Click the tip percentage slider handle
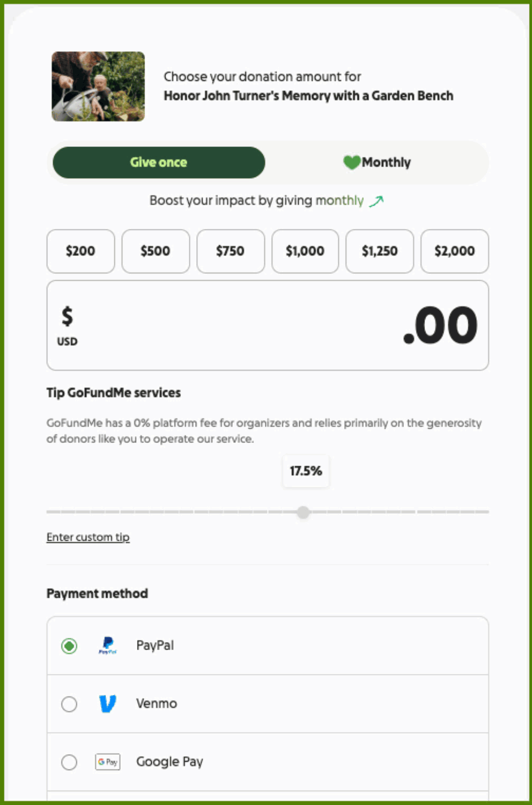The width and height of the screenshot is (532, 805). coord(303,512)
